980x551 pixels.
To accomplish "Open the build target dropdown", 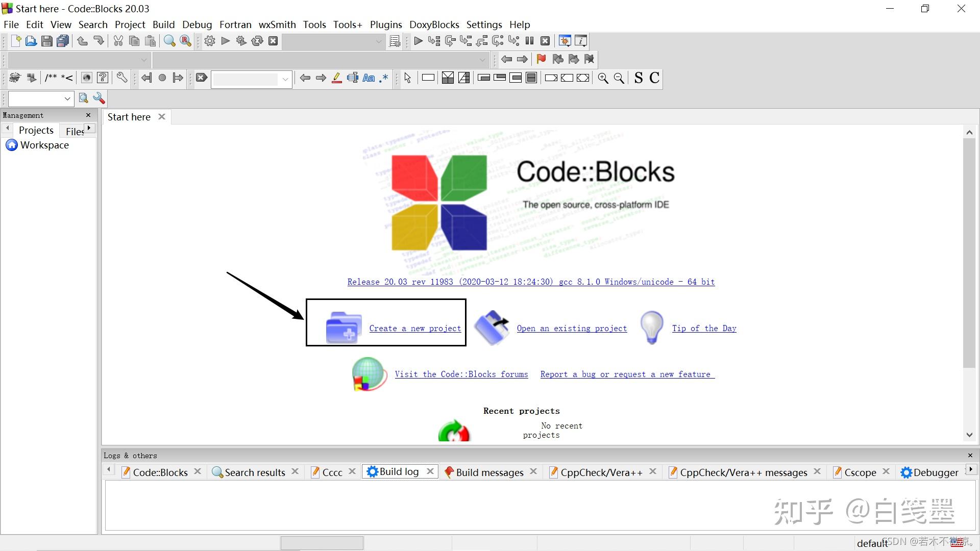I will [x=378, y=41].
